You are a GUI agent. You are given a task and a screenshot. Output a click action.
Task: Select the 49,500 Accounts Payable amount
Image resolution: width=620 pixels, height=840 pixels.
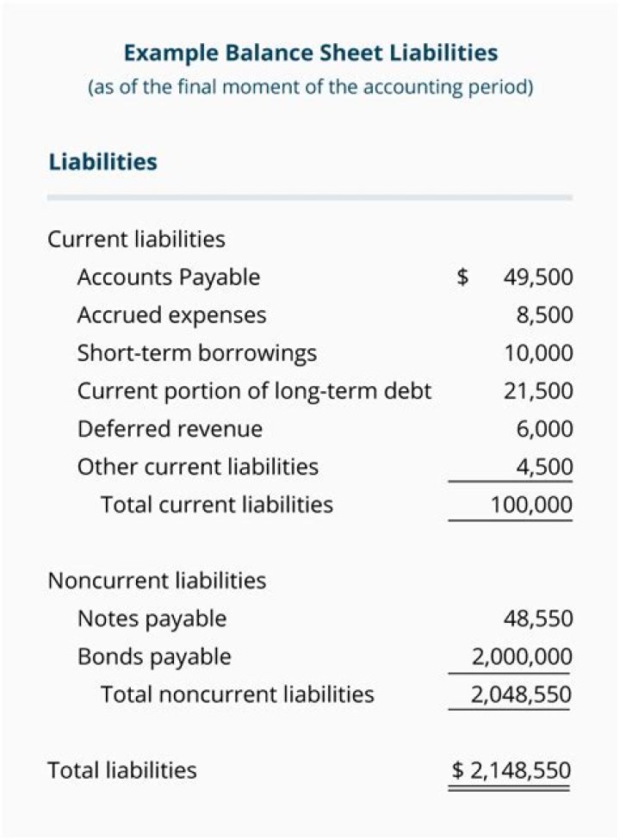(538, 277)
